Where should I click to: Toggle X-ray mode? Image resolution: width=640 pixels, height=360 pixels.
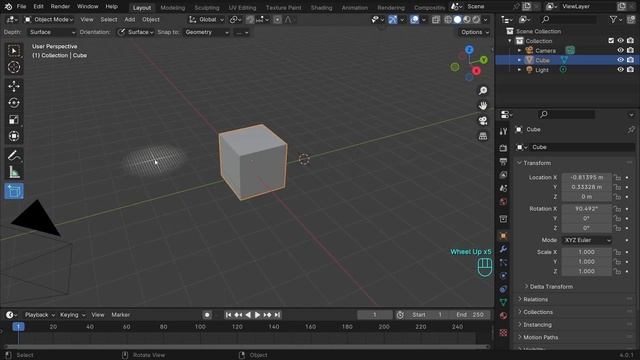pos(436,19)
